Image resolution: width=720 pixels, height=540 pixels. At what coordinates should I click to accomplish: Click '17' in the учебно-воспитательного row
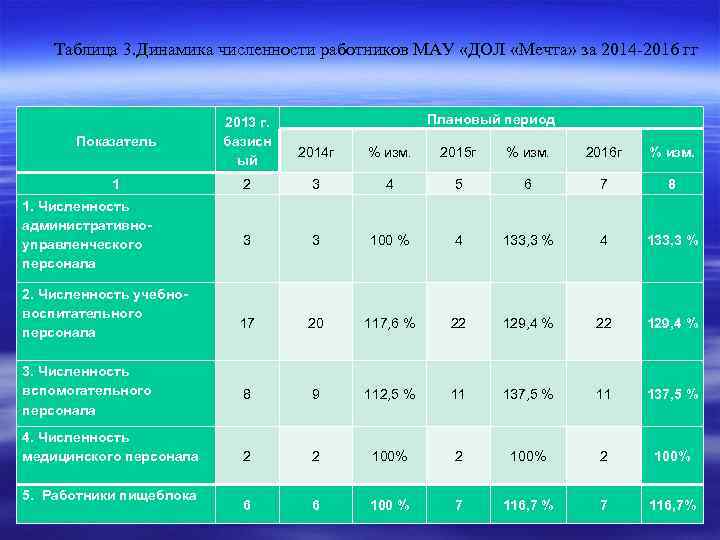pos(247,323)
